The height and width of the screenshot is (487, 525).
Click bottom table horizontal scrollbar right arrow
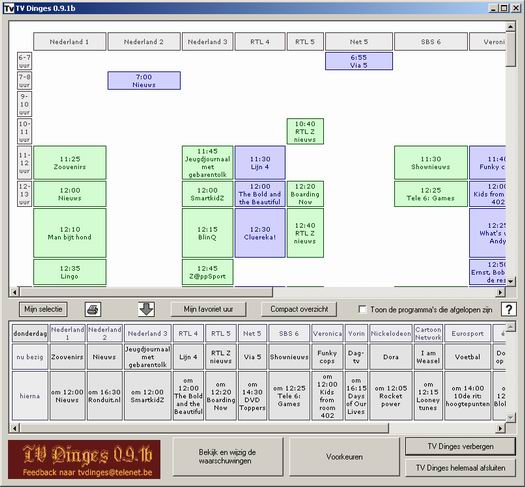[x=500, y=428]
